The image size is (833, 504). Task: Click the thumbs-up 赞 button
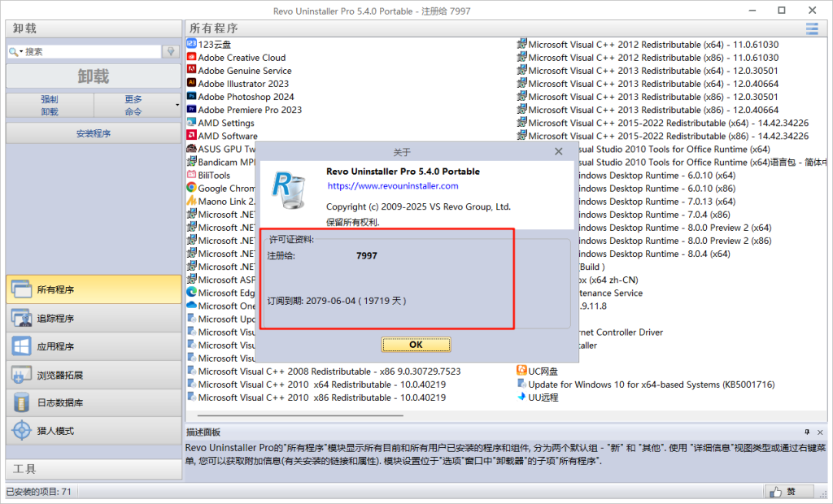click(789, 492)
